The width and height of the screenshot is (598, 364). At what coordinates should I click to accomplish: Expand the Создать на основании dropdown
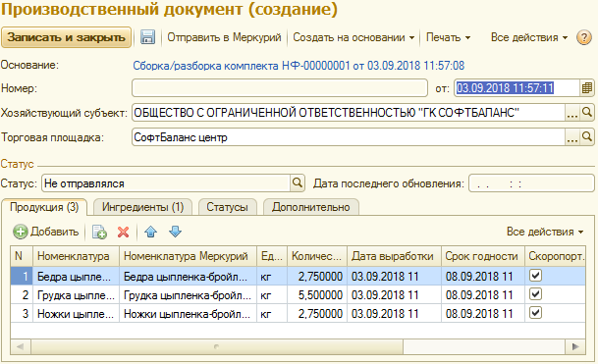[353, 37]
